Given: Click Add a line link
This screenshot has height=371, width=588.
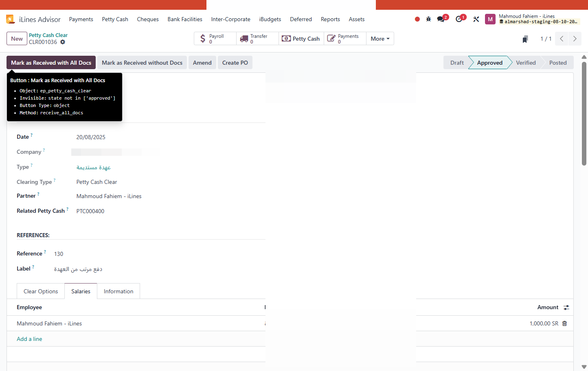Looking at the screenshot, I should tap(29, 339).
